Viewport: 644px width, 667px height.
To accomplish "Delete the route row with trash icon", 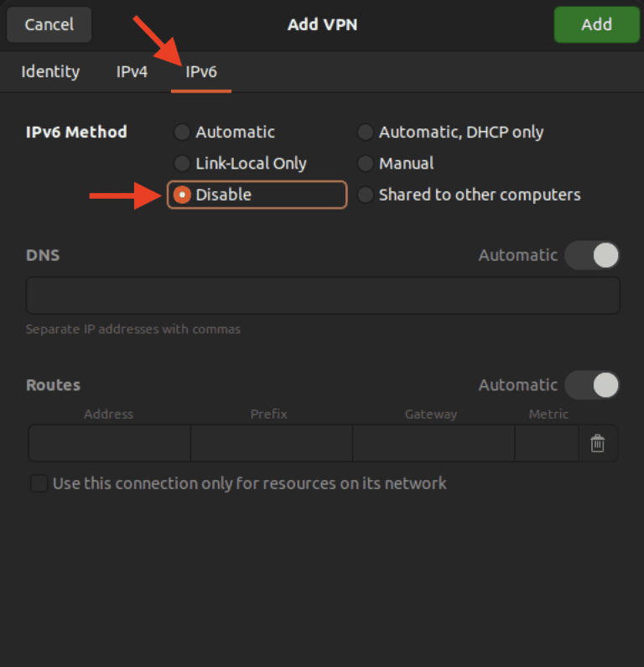I will point(597,444).
